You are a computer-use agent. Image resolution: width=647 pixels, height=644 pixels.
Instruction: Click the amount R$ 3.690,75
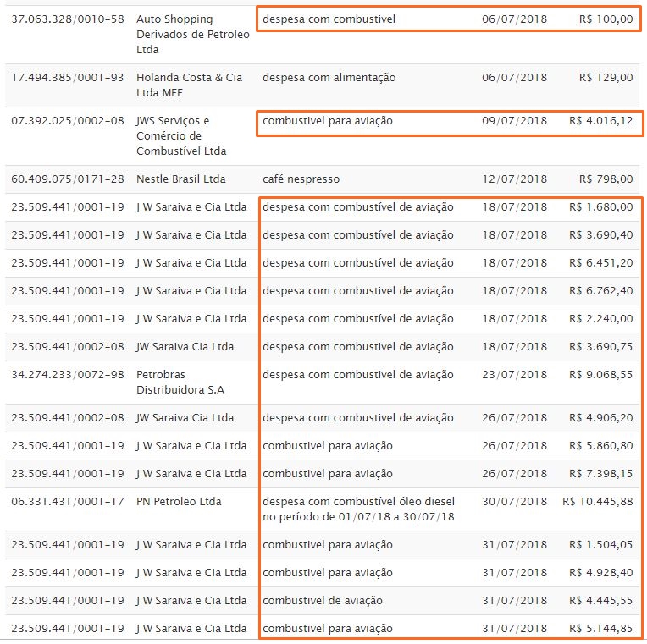[600, 347]
